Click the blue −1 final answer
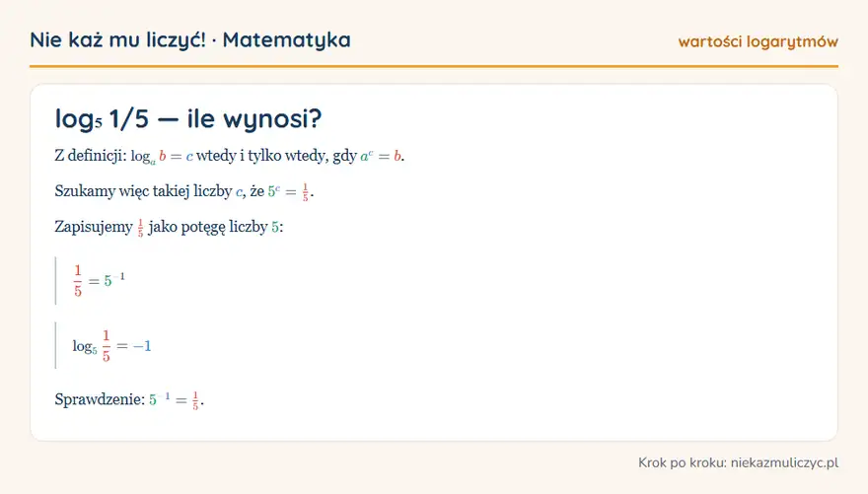Viewport: 868px width, 494px height. click(142, 346)
